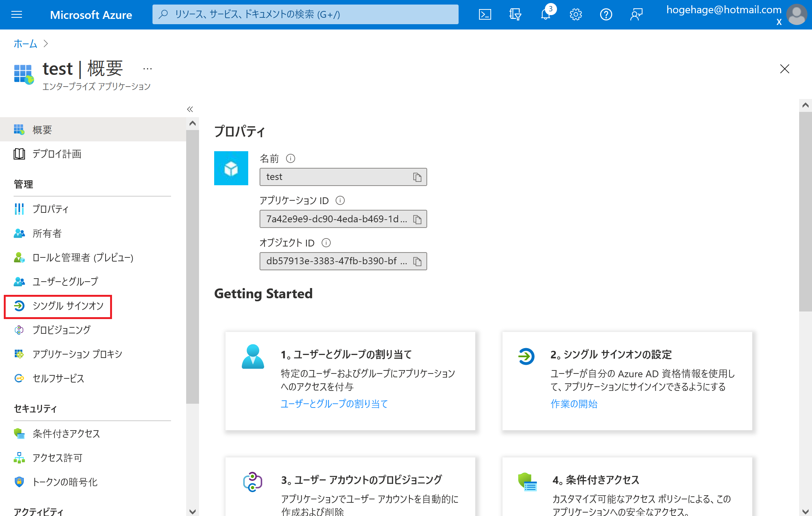Click the user icon on card 1

point(253,356)
